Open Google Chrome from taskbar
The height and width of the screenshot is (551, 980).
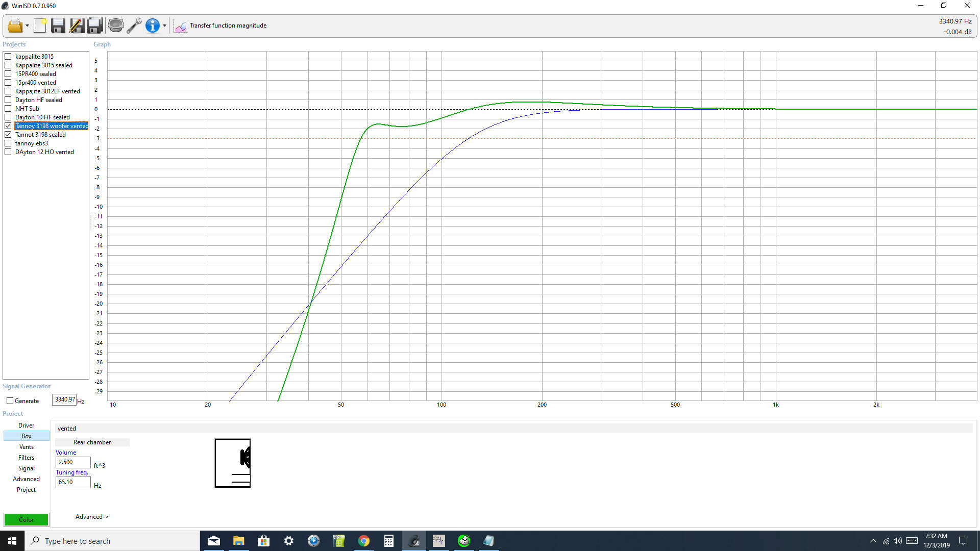[364, 541]
